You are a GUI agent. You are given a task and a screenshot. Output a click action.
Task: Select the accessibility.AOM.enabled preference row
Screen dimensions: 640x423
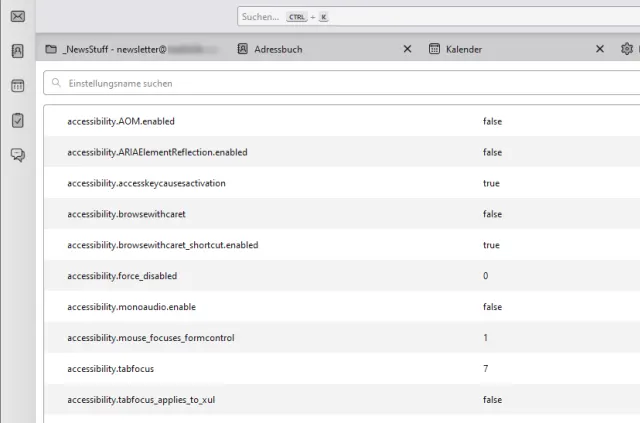[121, 121]
